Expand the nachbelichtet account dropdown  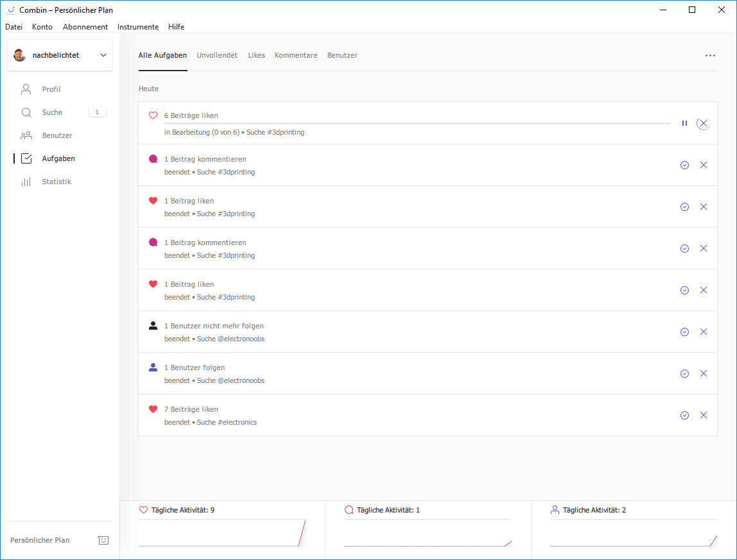click(103, 55)
